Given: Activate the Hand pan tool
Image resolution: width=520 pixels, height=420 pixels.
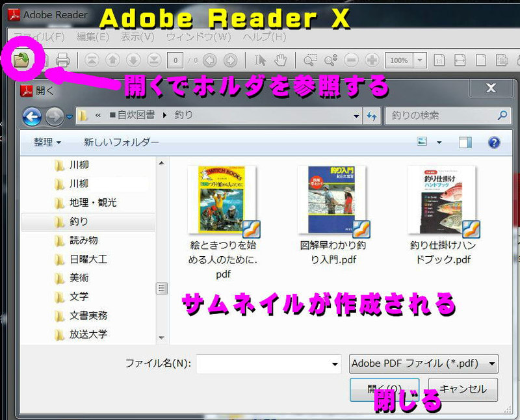Looking at the screenshot, I should pyautogui.click(x=281, y=60).
